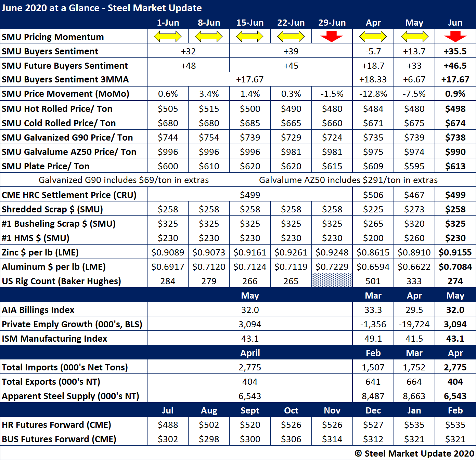Click the "June 2020 at a Glance" title
The height and width of the screenshot is (460, 476).
click(x=102, y=8)
